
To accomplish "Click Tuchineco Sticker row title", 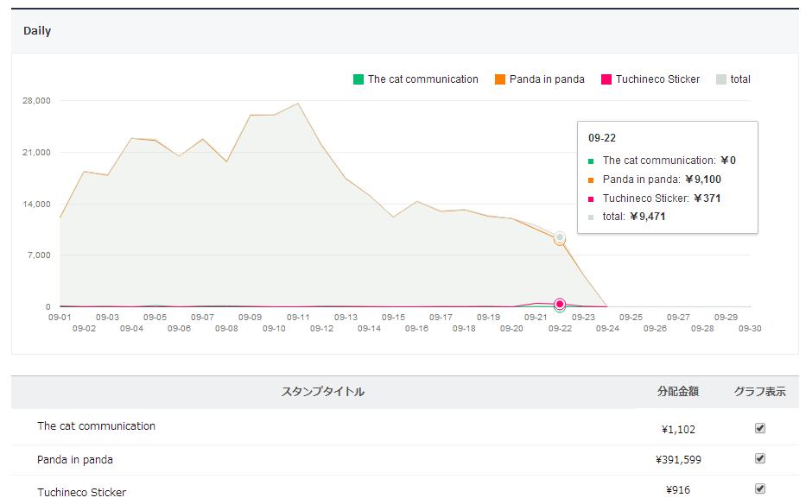I will coord(81,492).
